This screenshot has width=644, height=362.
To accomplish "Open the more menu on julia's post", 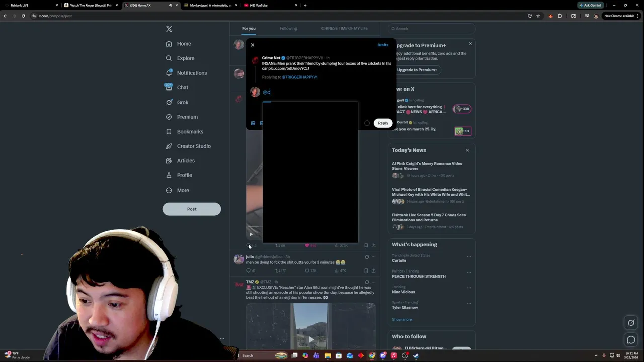I will point(373,257).
